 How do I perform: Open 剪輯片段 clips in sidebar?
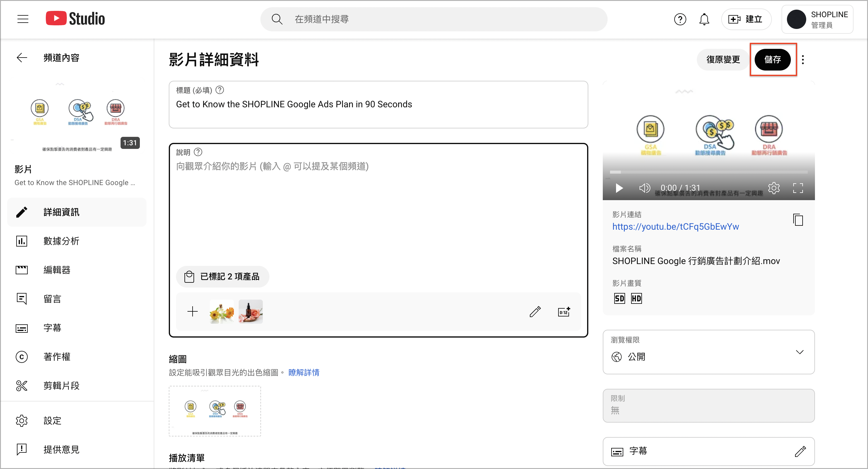click(77, 386)
